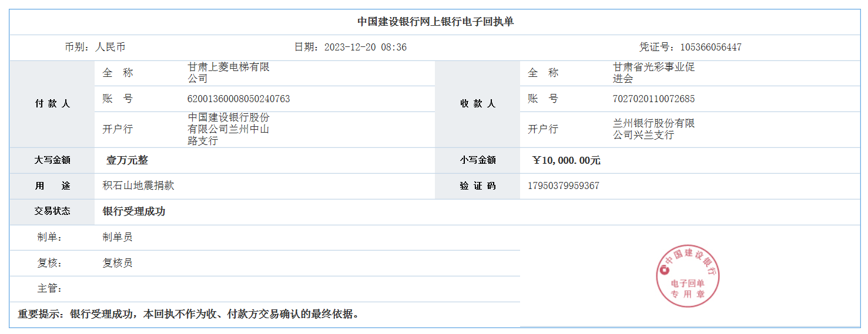Click payee bank 兰州银行股份有限公司兴兰支行
This screenshot has height=334, width=868.
pos(654,129)
